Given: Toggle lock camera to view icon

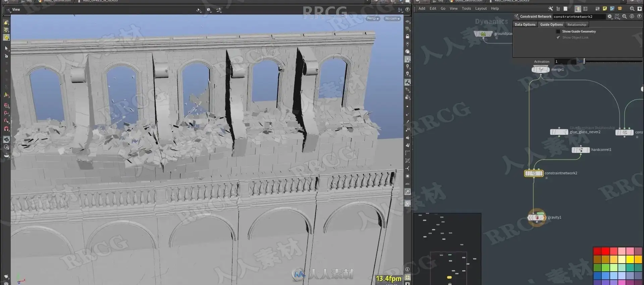Looking at the screenshot, I should (x=408, y=36).
